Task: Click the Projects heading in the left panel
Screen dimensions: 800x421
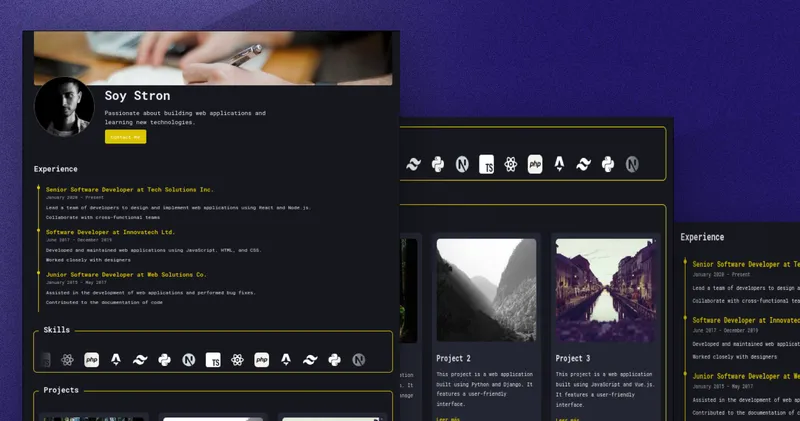Action: pyautogui.click(x=61, y=390)
